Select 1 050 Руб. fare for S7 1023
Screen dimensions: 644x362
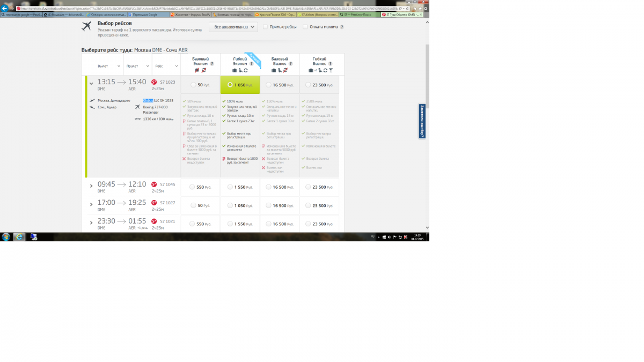tap(230, 85)
